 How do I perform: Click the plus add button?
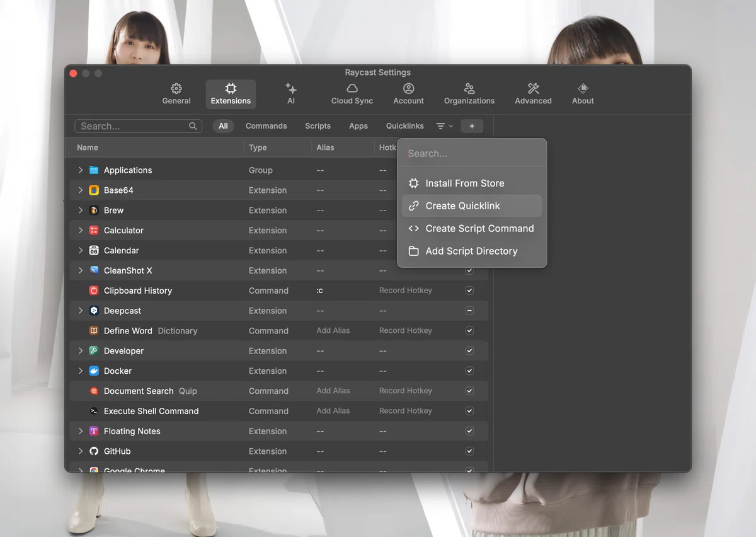(472, 126)
